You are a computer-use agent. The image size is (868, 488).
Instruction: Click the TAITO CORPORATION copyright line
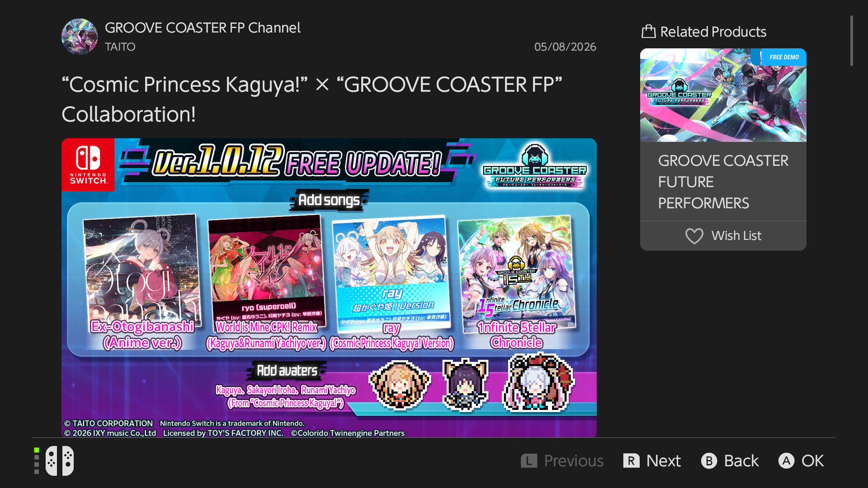[x=108, y=423]
